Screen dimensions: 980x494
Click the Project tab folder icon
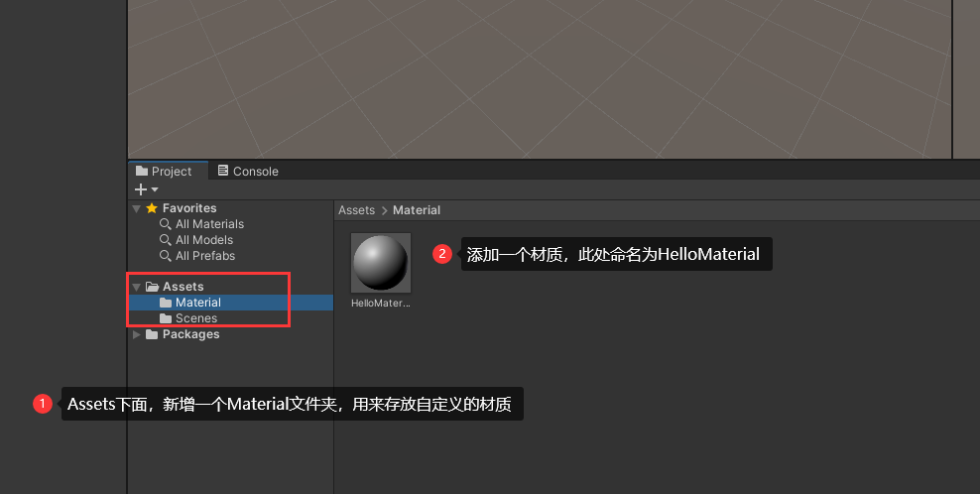tap(142, 171)
